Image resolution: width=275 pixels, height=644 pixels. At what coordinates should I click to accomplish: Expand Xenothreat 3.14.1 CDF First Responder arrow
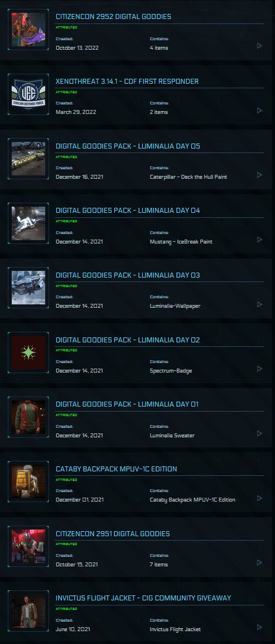click(x=259, y=111)
